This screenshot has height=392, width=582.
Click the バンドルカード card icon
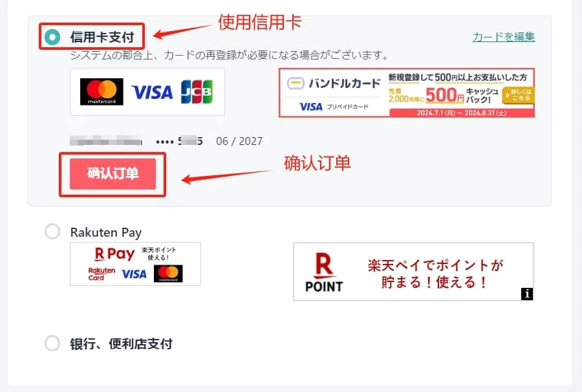tap(296, 83)
